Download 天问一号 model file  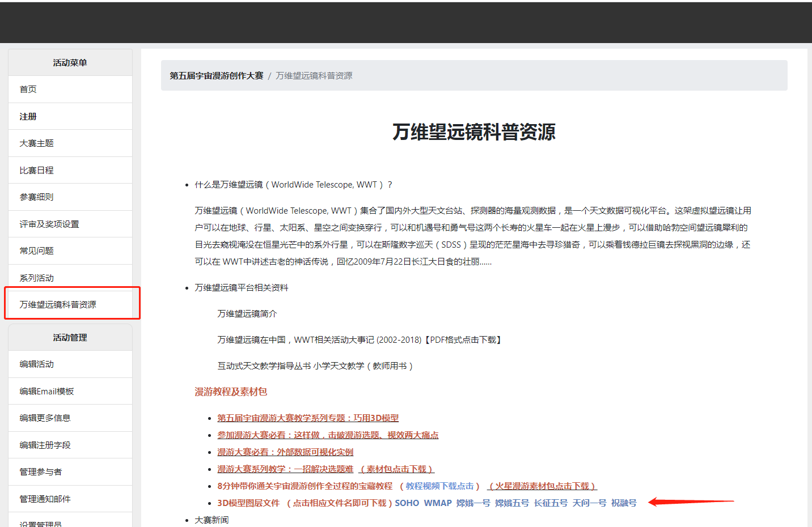[x=589, y=503]
